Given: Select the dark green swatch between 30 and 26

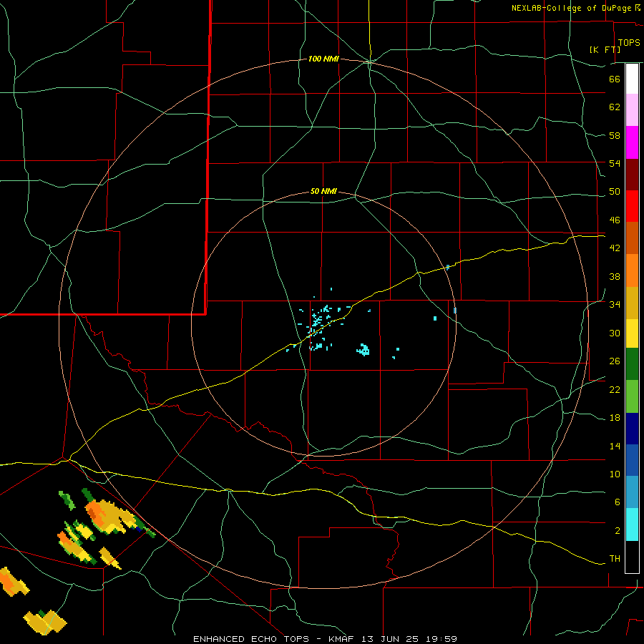Looking at the screenshot, I should [632, 364].
